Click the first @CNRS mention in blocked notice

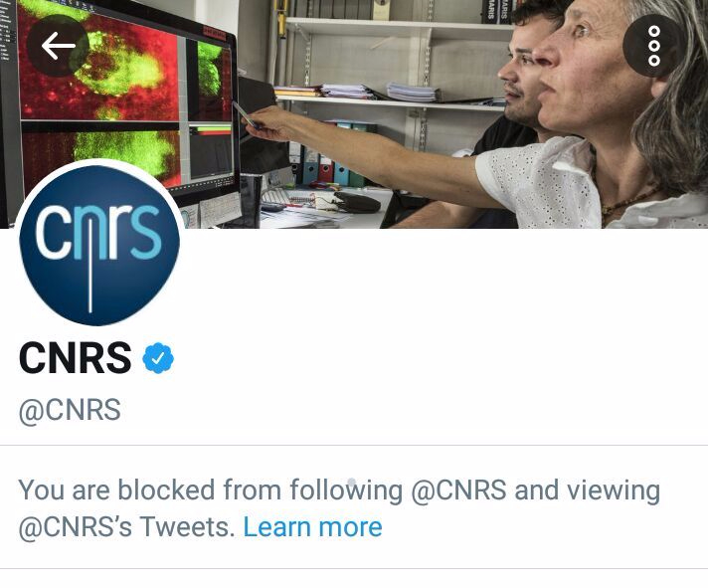[x=458, y=490]
